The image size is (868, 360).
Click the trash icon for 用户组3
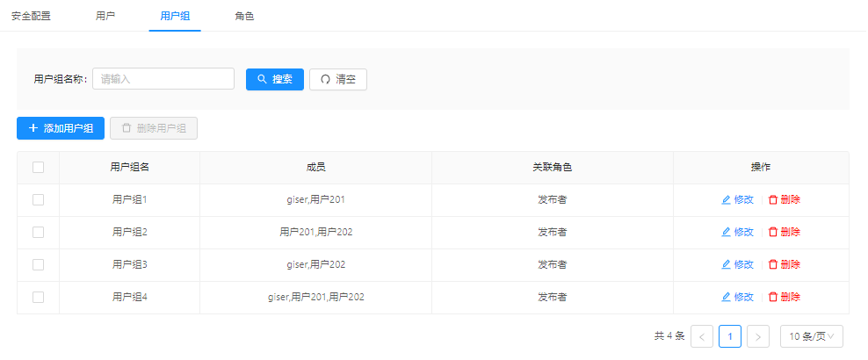(773, 265)
